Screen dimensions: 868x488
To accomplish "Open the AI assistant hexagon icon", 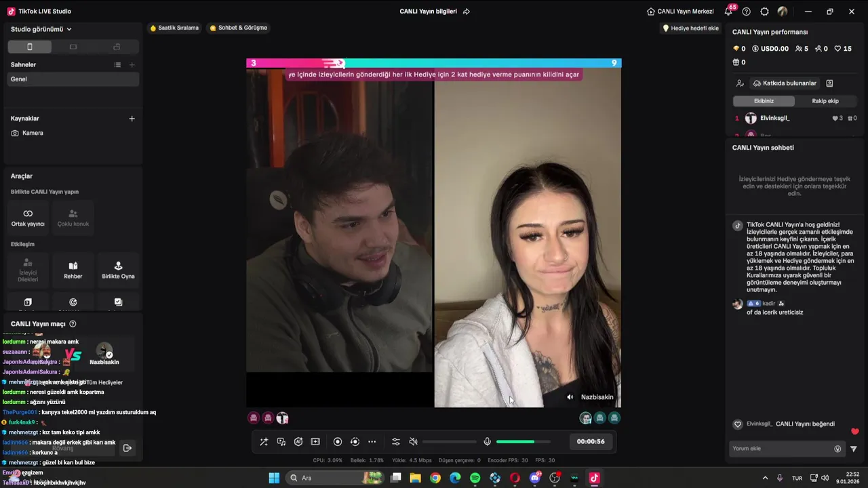I will pyautogui.click(x=298, y=442).
